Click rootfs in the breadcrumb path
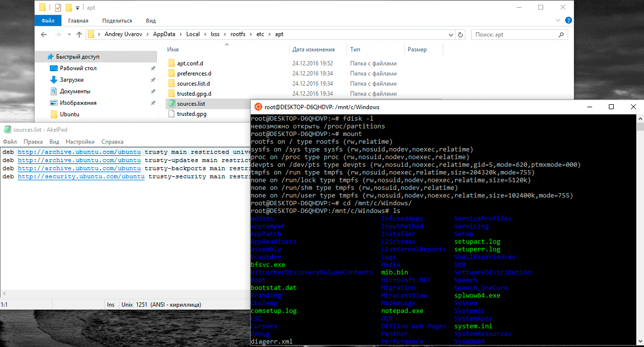Image resolution: width=644 pixels, height=347 pixels. point(237,34)
